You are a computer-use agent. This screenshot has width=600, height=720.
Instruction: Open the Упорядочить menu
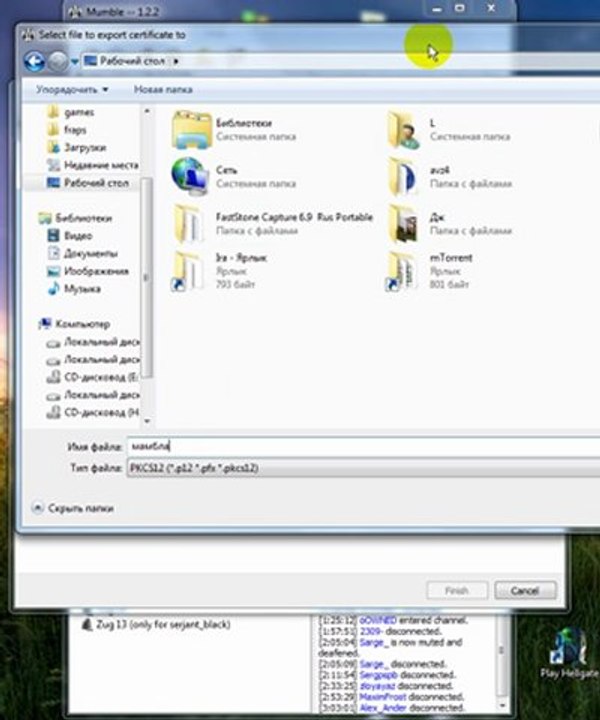click(x=73, y=90)
